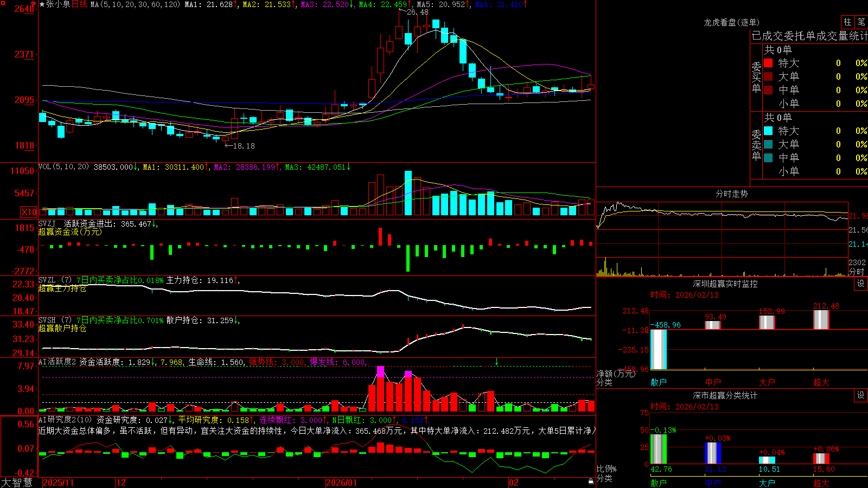Click the AI研究度2(10) indicator label
The image size is (868, 488).
(x=65, y=420)
